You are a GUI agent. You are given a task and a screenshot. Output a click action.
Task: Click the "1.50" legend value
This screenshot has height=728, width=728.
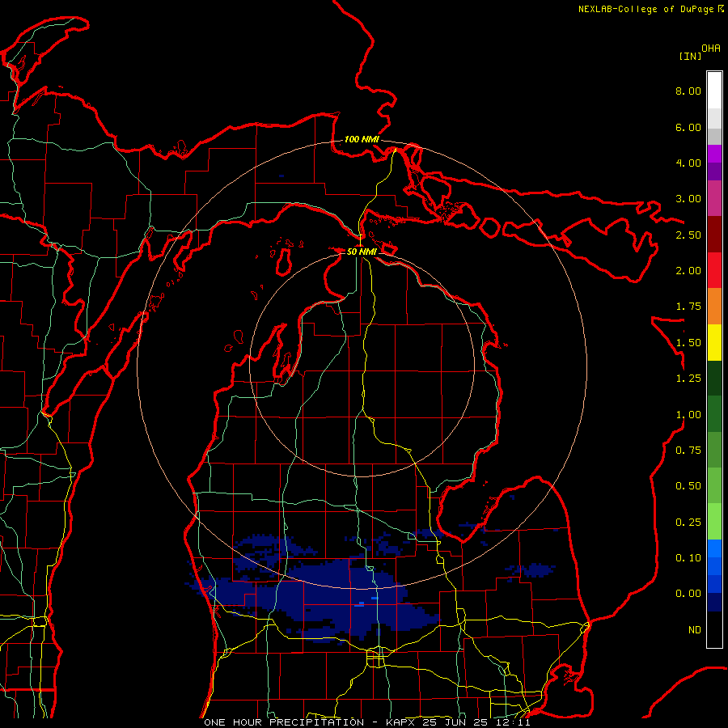(688, 343)
